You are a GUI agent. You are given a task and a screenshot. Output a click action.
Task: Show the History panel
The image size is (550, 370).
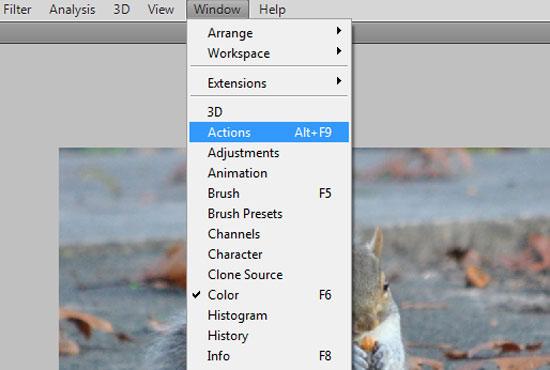click(x=269, y=336)
